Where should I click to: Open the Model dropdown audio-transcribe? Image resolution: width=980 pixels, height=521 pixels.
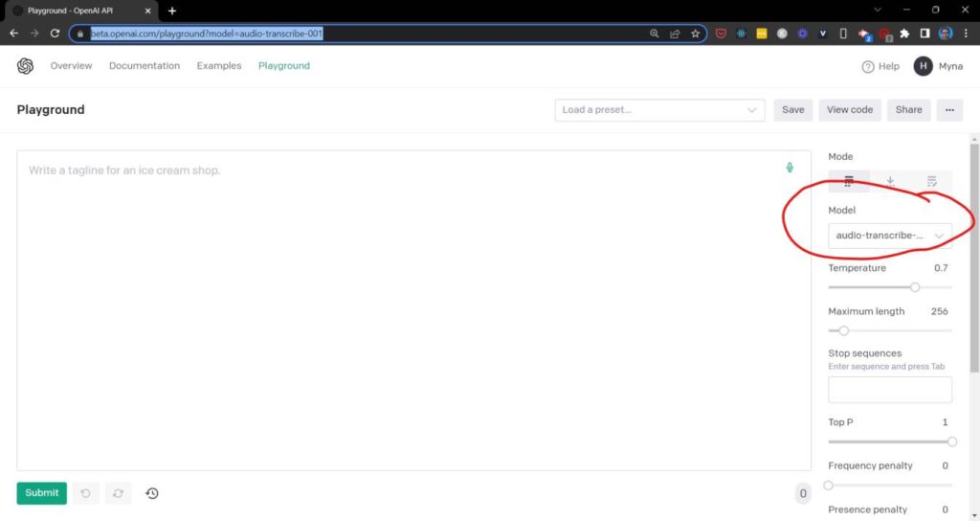click(890, 236)
